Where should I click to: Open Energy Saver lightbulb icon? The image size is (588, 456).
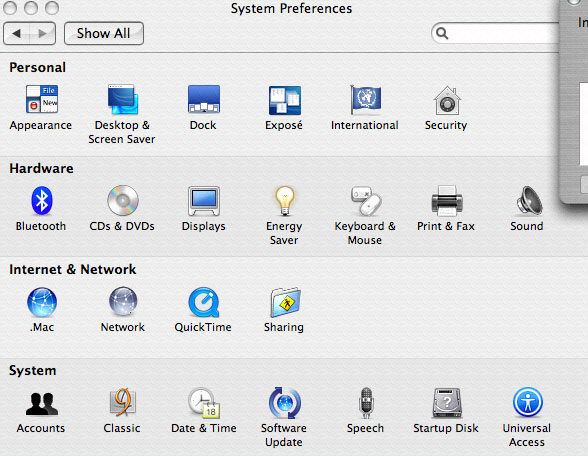pos(285,201)
